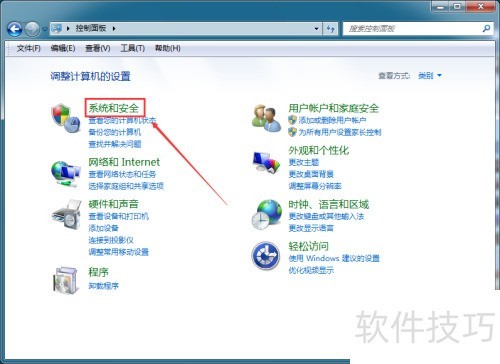Open 网络和 Internet category
Image resolution: width=500 pixels, height=364 pixels.
pyautogui.click(x=124, y=162)
